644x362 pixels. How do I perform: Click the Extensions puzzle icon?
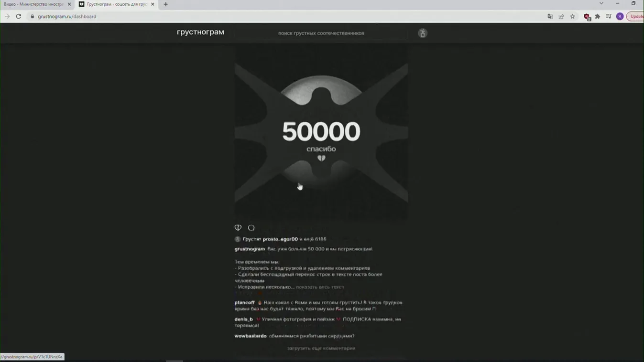[597, 16]
